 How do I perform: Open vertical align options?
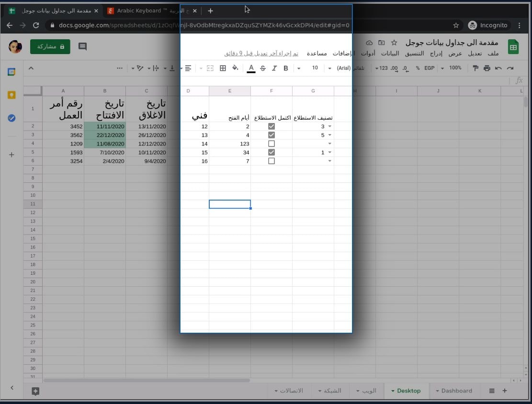tap(172, 68)
